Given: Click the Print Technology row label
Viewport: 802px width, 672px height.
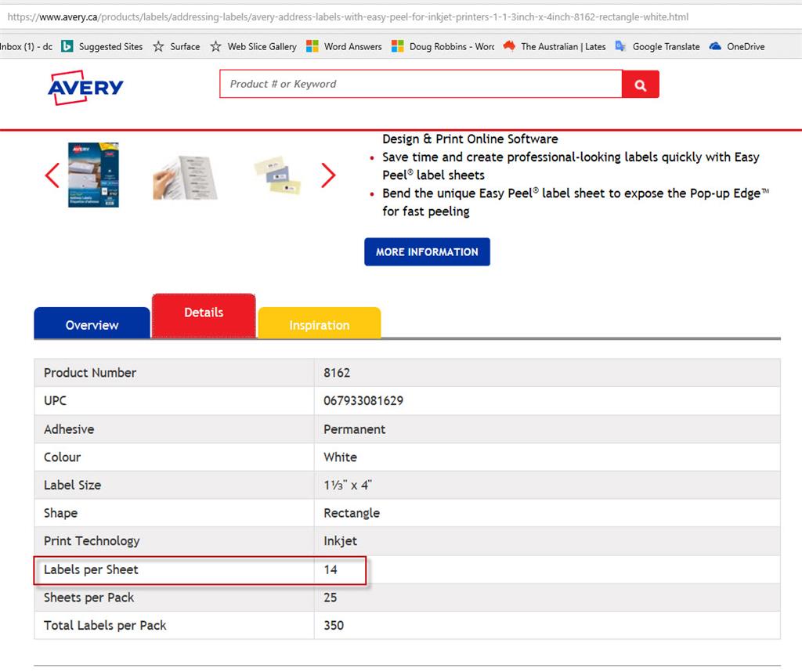Looking at the screenshot, I should [92, 541].
